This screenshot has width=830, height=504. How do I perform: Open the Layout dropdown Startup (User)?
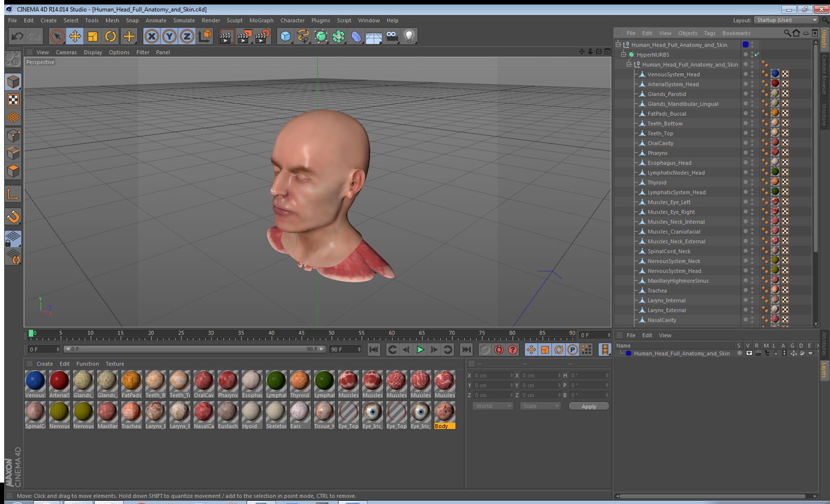click(786, 20)
